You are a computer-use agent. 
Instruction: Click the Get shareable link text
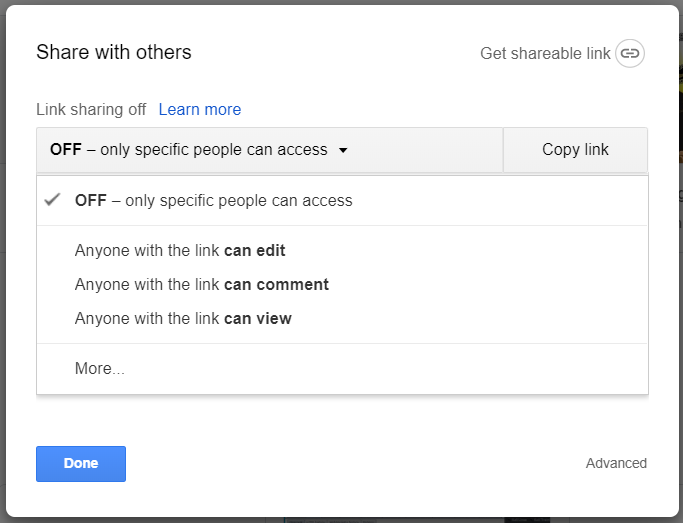(545, 54)
